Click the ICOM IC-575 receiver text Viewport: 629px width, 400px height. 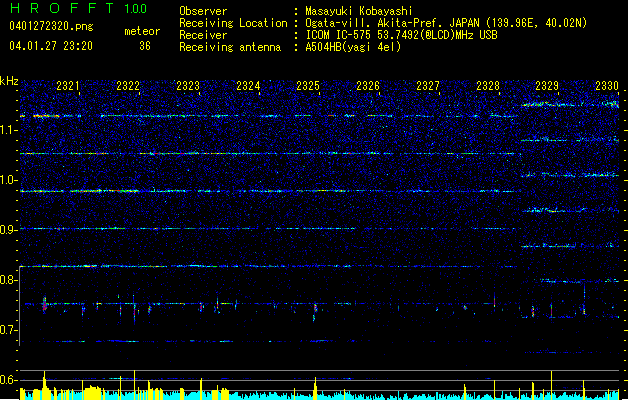point(401,35)
